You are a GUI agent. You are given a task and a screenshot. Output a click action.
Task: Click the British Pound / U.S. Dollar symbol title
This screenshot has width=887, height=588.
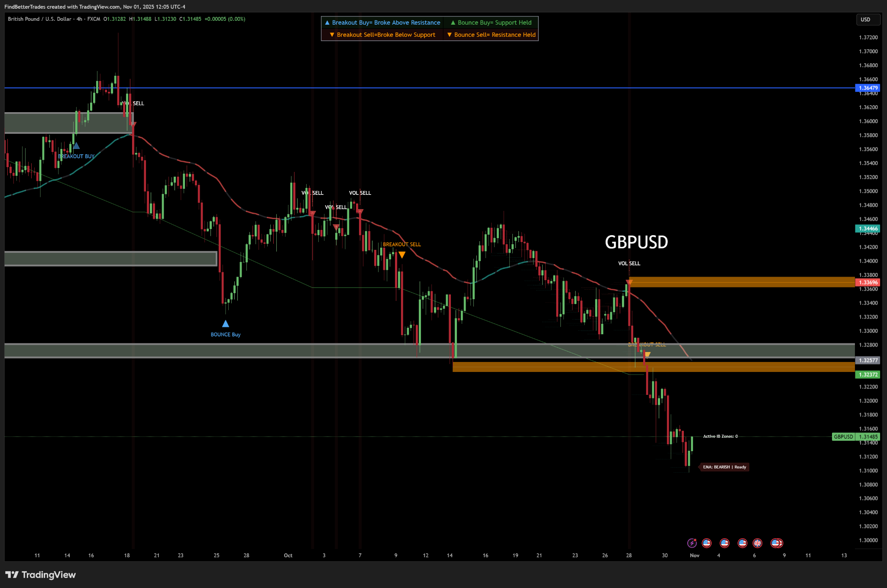tap(39, 19)
